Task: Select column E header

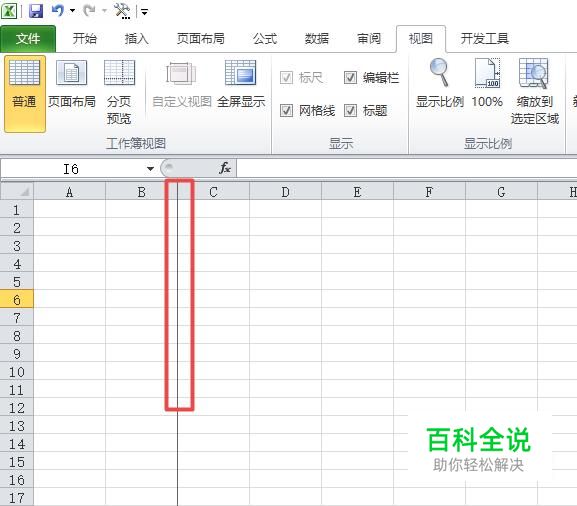Action: [x=357, y=192]
